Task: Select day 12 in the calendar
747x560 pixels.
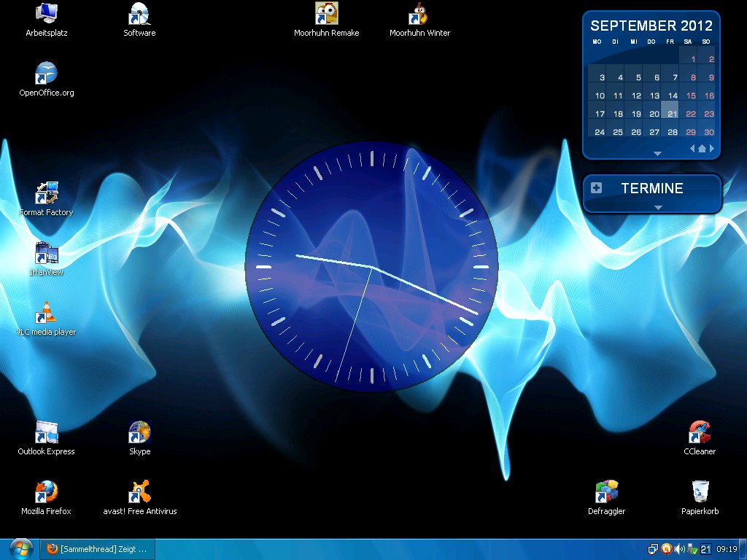Action: click(634, 92)
